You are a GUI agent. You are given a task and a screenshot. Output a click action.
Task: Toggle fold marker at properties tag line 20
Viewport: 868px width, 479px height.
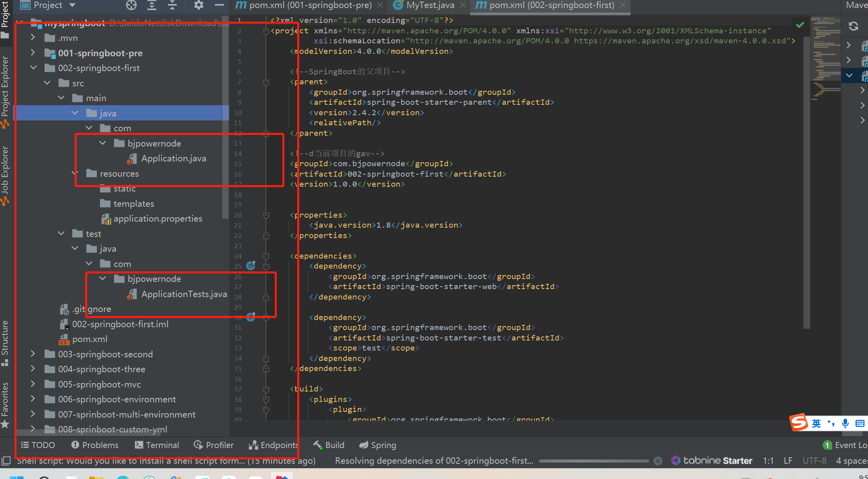click(266, 215)
